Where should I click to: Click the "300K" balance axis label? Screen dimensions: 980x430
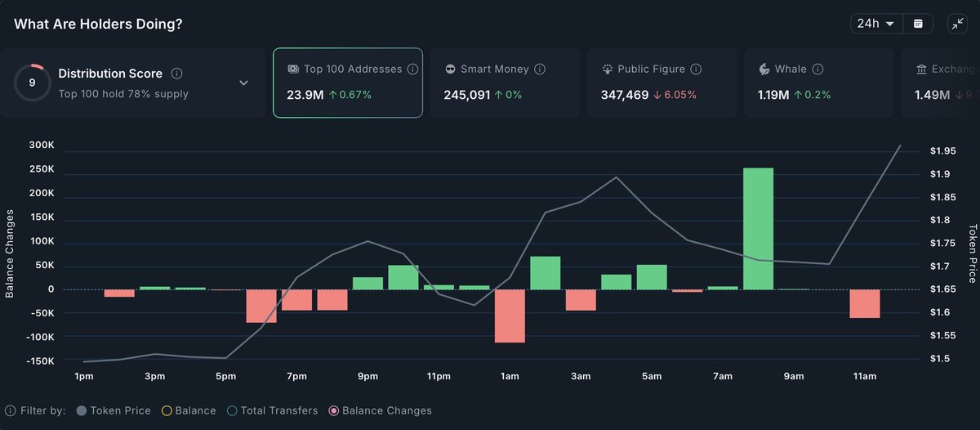coord(40,146)
